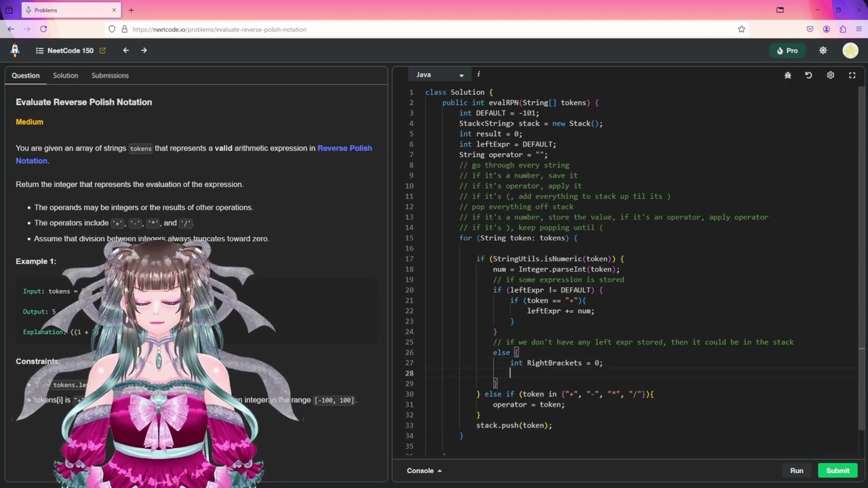Open a new browser tab
Image resolution: width=868 pixels, height=488 pixels.
coord(131,10)
